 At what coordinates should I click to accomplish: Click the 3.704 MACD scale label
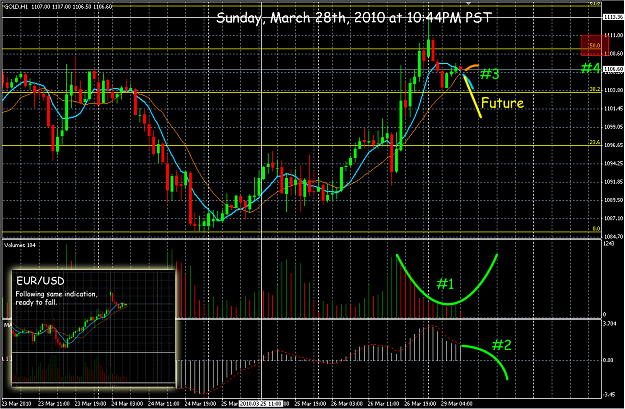pos(610,324)
